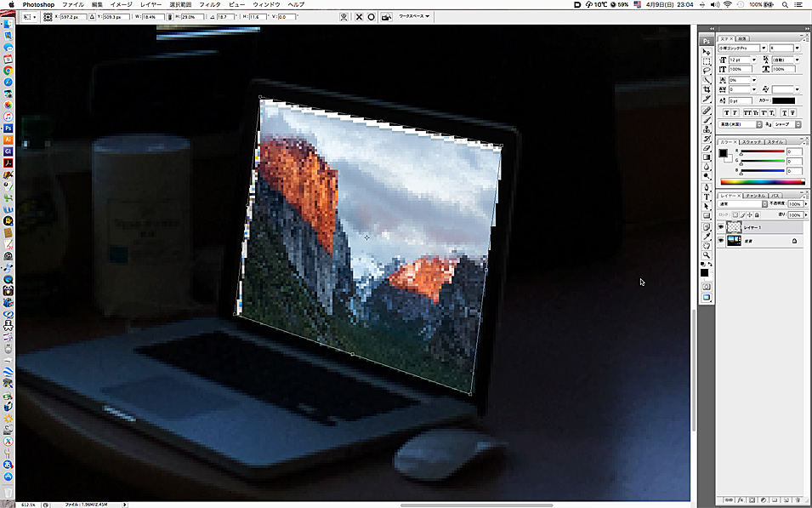
Task: Toggle lock transparent pixels in Layers panel
Action: [735, 214]
